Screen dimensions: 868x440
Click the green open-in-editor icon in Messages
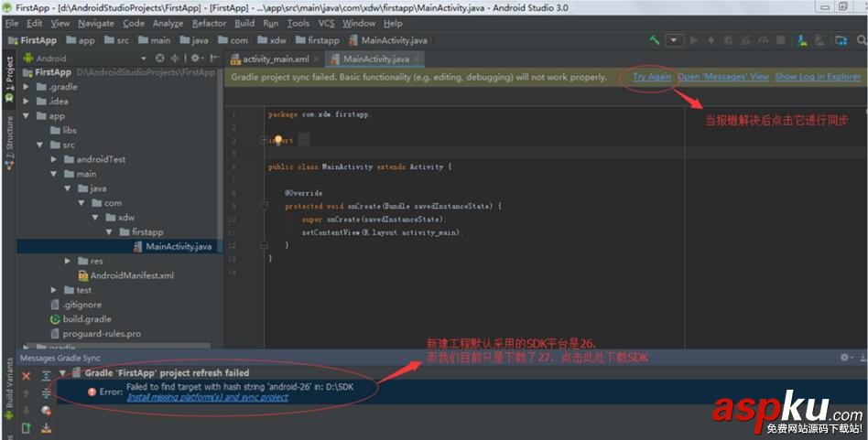click(x=26, y=428)
